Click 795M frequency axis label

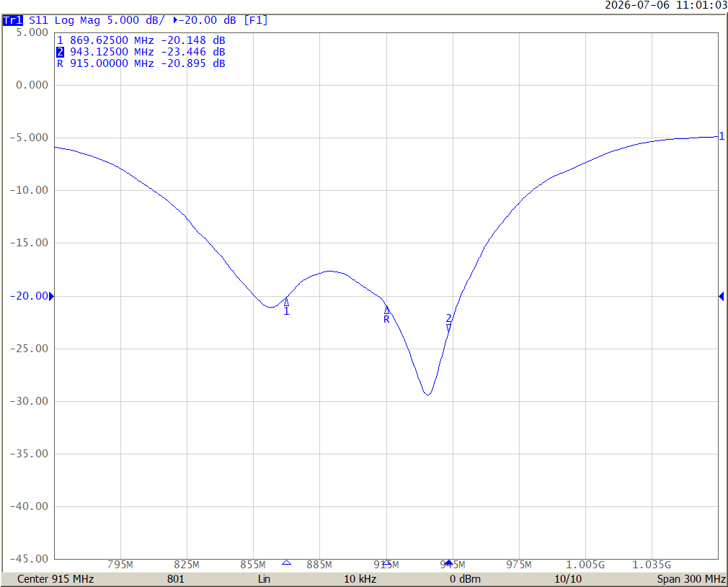click(120, 565)
